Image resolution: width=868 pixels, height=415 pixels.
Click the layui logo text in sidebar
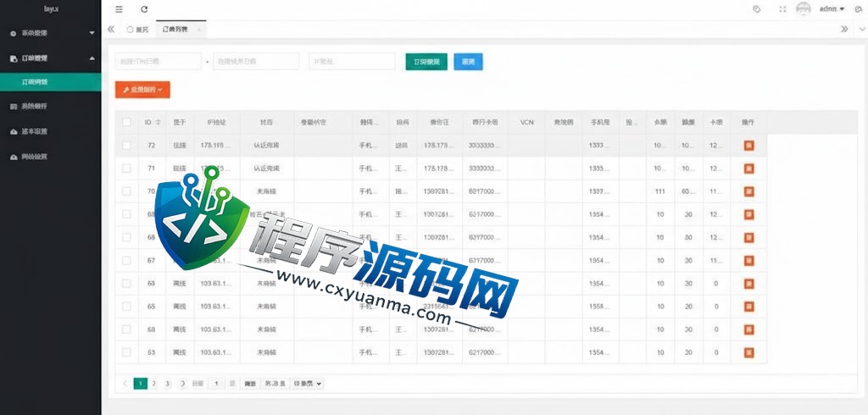click(x=51, y=8)
